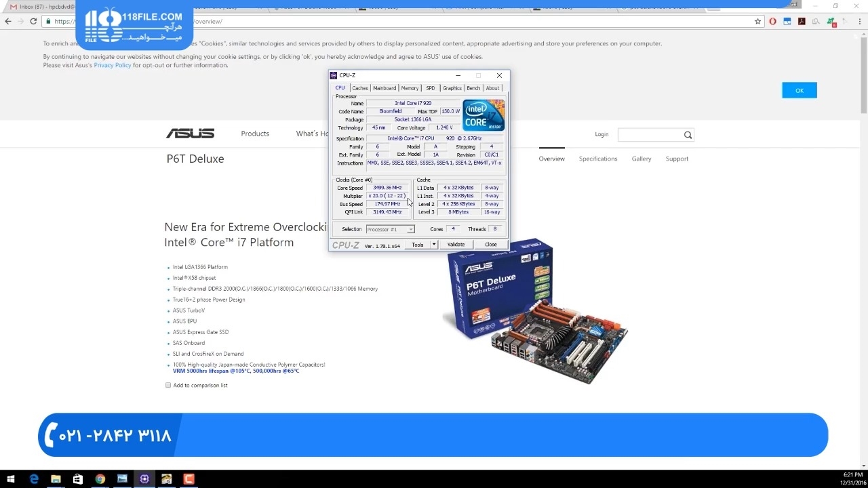868x488 pixels.
Task: Click the Adobe PDF extension icon
Action: tap(802, 22)
